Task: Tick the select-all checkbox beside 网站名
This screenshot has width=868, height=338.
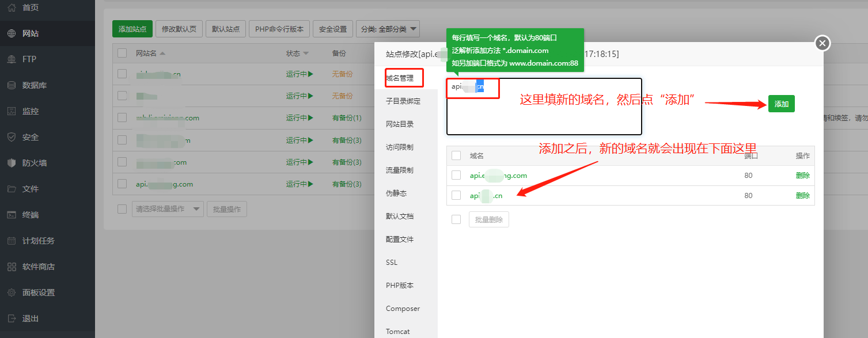Action: (x=122, y=53)
